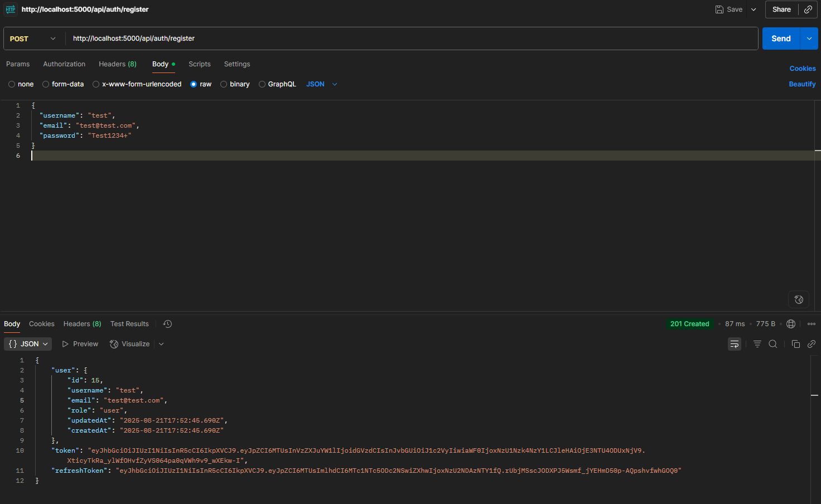
Task: Open the POST method dropdown
Action: 33,38
